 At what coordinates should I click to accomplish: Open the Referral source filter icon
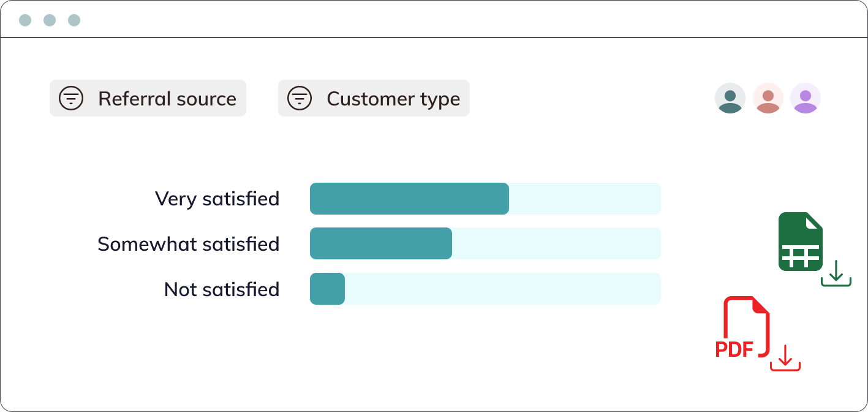(71, 98)
